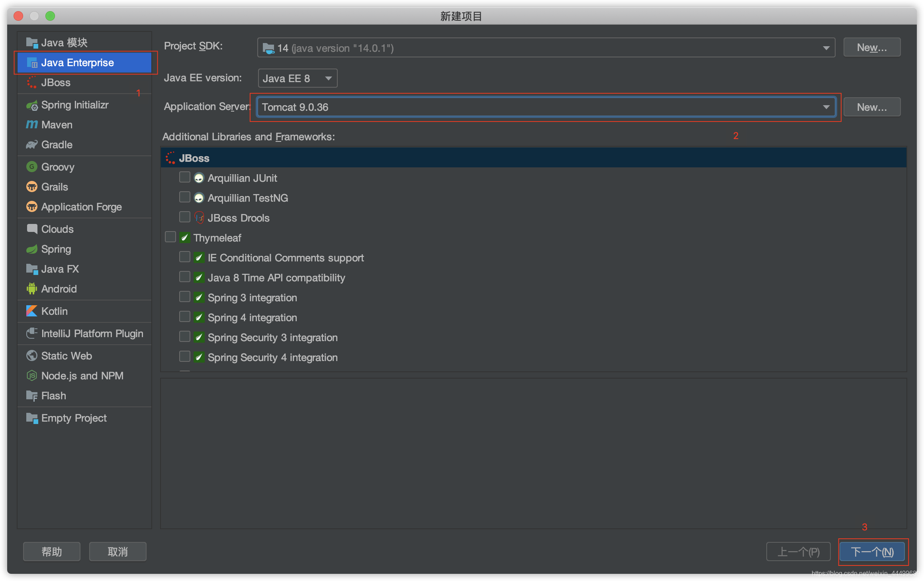The image size is (924, 581).
Task: Click the Empty Project folder icon
Action: pos(32,418)
